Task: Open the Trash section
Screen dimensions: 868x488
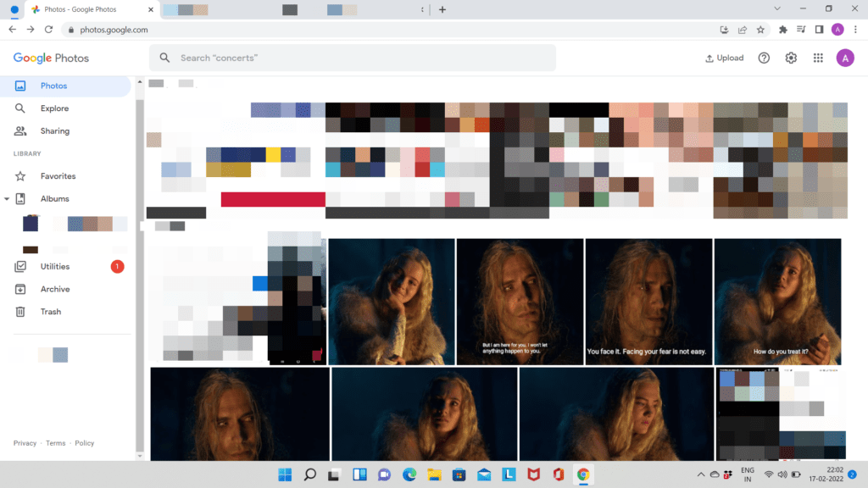Action: [x=51, y=311]
